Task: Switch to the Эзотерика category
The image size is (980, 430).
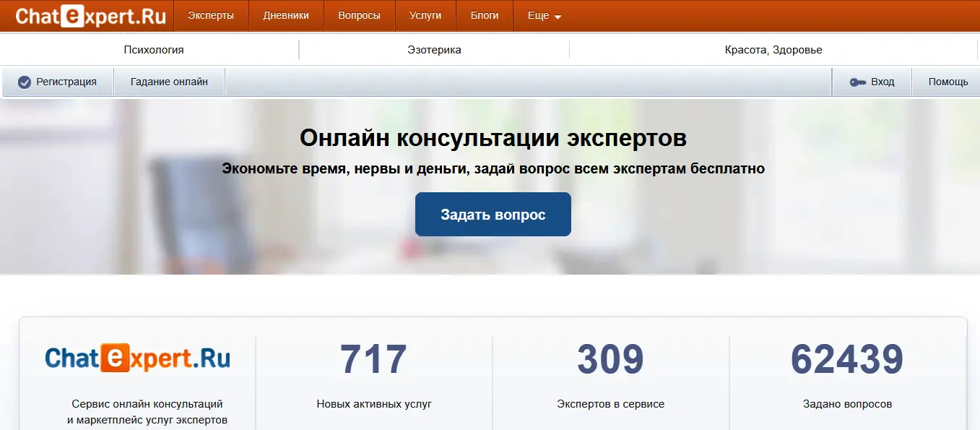Action: [433, 50]
